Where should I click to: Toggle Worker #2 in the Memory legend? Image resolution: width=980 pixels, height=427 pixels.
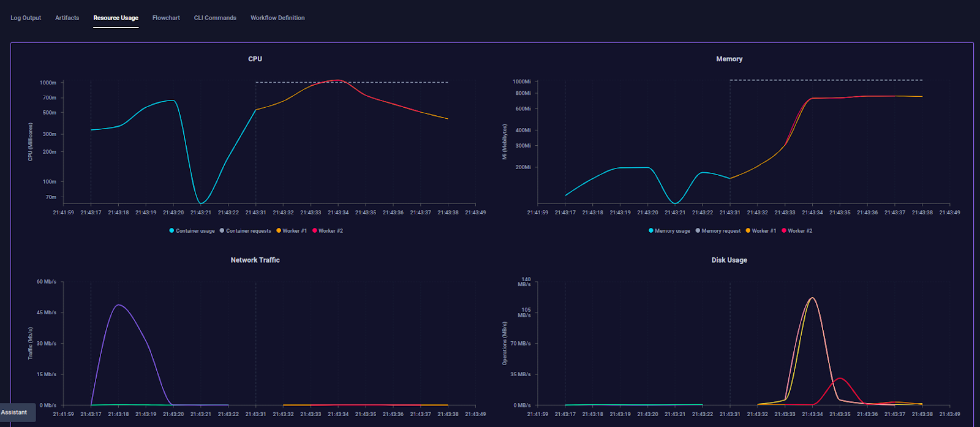[x=797, y=231]
